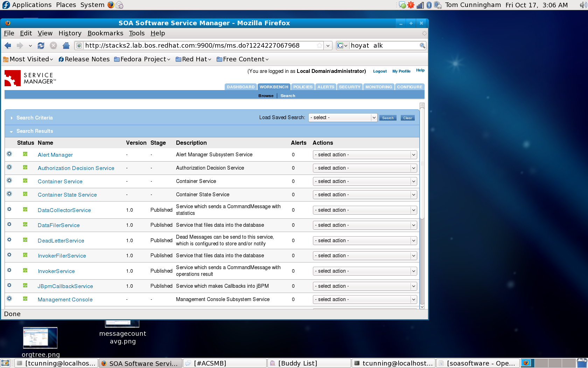588x368 pixels.
Task: Open the Fedora Project bookmarks folder
Action: 142,59
